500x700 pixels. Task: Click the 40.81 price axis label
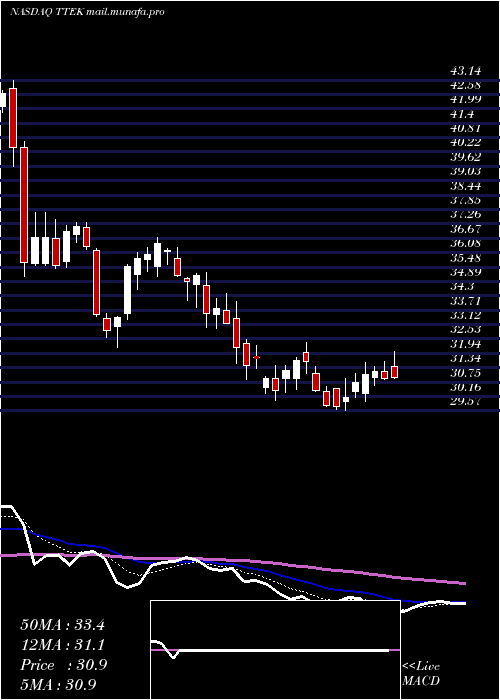click(x=465, y=129)
